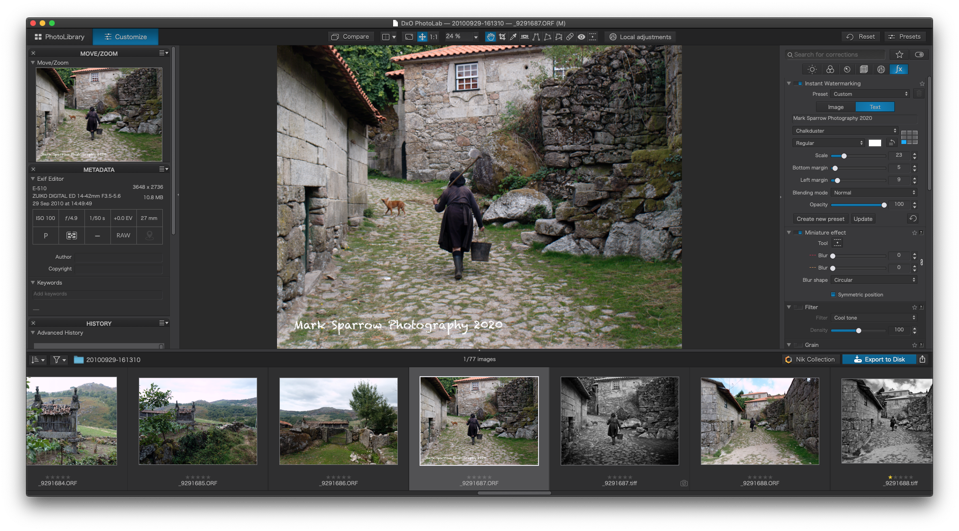The height and width of the screenshot is (531, 959).
Task: Click Export to Disk
Action: pos(879,359)
